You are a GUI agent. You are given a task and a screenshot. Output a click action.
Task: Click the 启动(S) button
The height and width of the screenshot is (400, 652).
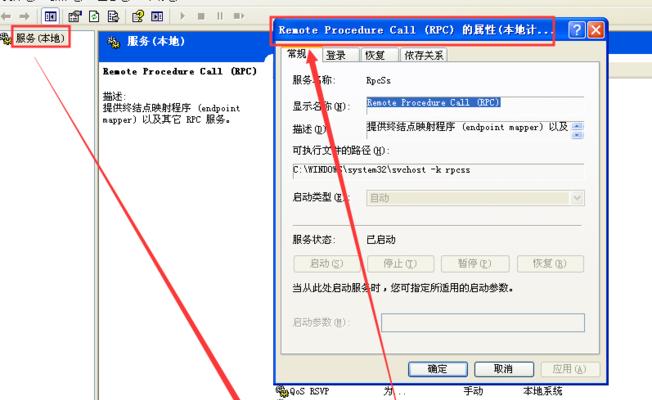327,264
